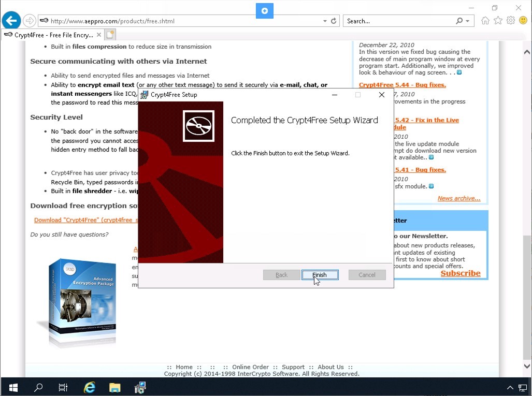
Task: Click the blue plus button at top center
Action: pos(264,11)
